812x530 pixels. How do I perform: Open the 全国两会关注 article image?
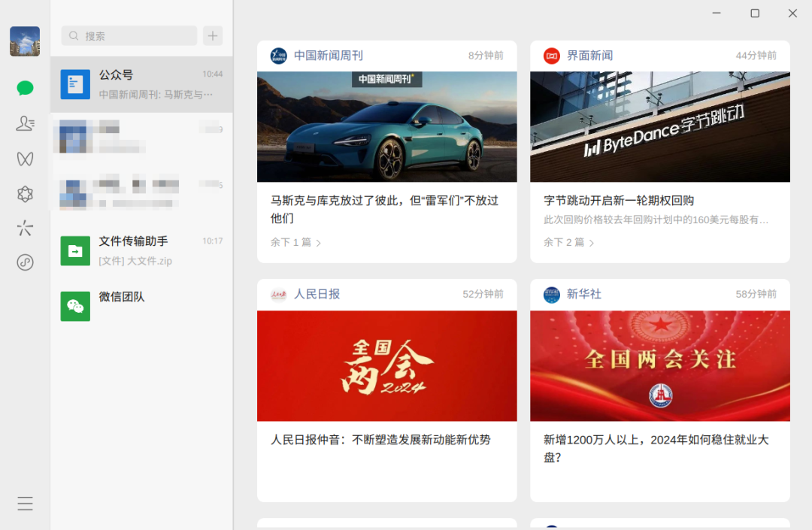tap(660, 366)
